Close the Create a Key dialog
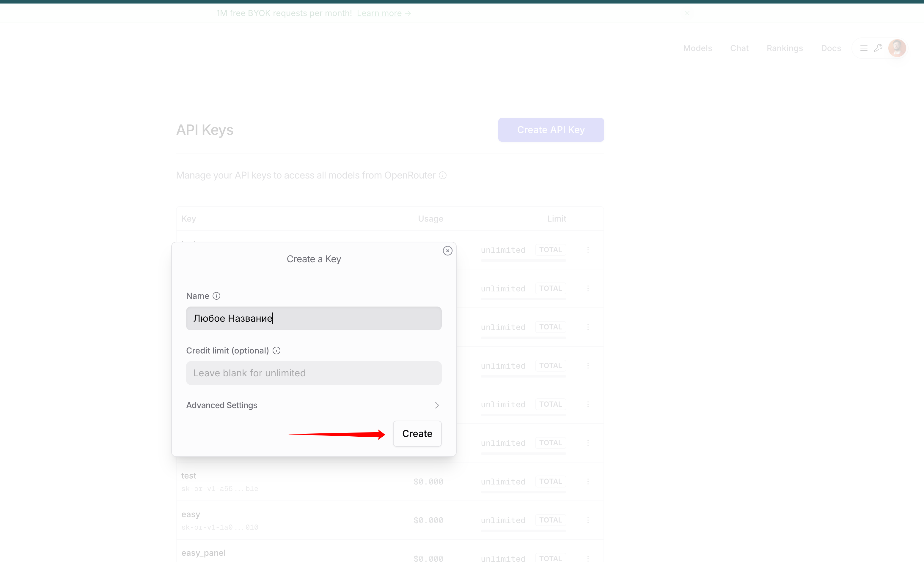This screenshot has width=924, height=562. click(x=447, y=251)
